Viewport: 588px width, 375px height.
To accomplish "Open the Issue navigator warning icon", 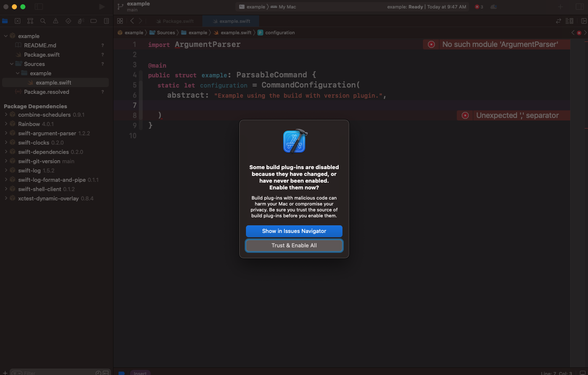I will pyautogui.click(x=55, y=21).
